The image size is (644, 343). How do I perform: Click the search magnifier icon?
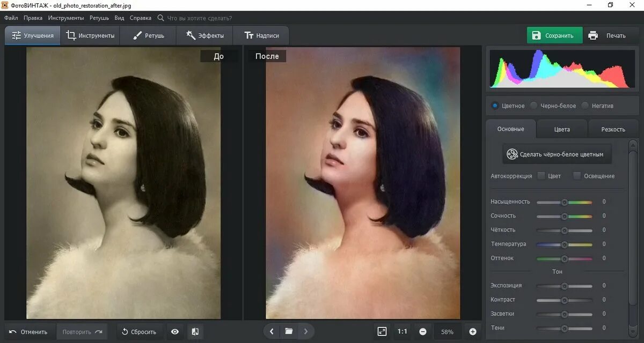(x=160, y=18)
